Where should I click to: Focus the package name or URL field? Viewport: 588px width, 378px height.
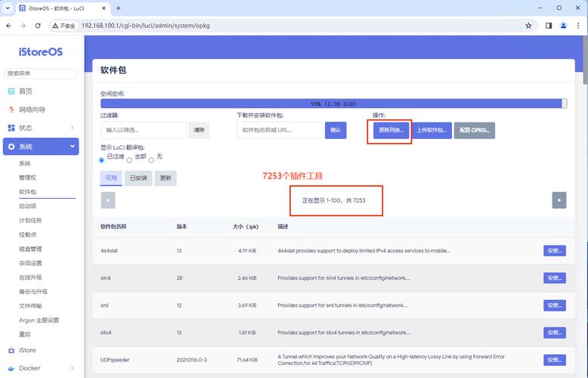click(280, 130)
